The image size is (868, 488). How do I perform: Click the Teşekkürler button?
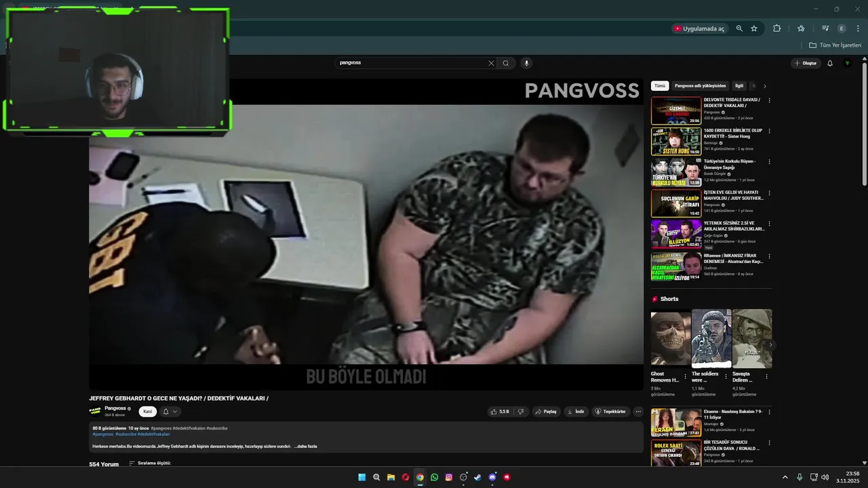pos(610,411)
